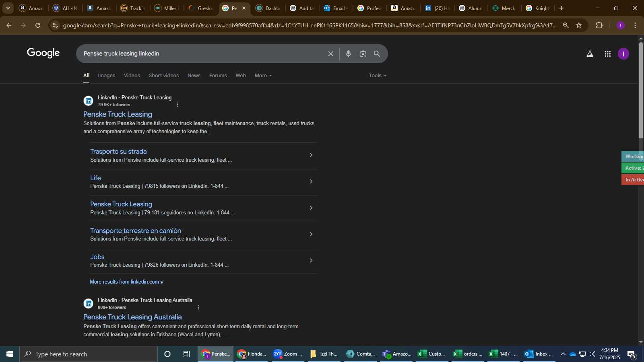Image resolution: width=644 pixels, height=362 pixels.
Task: Open more options for Penske Australia result
Action: (x=198, y=307)
